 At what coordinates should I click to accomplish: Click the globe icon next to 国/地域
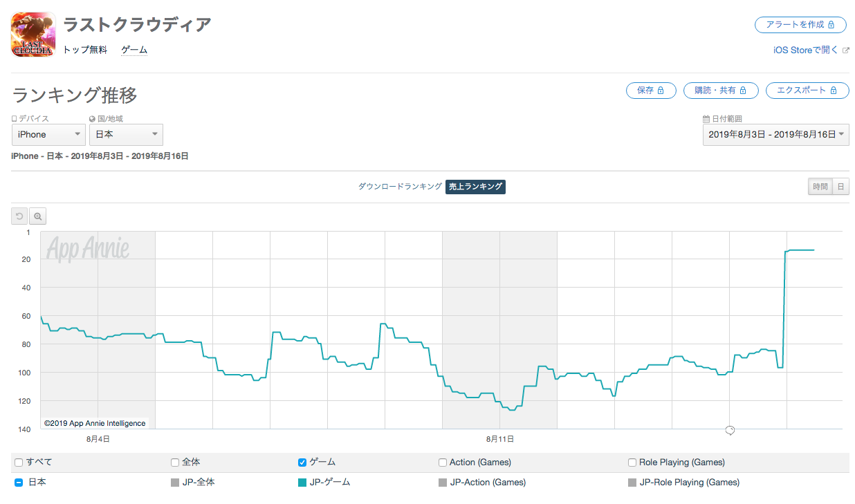pos(92,119)
